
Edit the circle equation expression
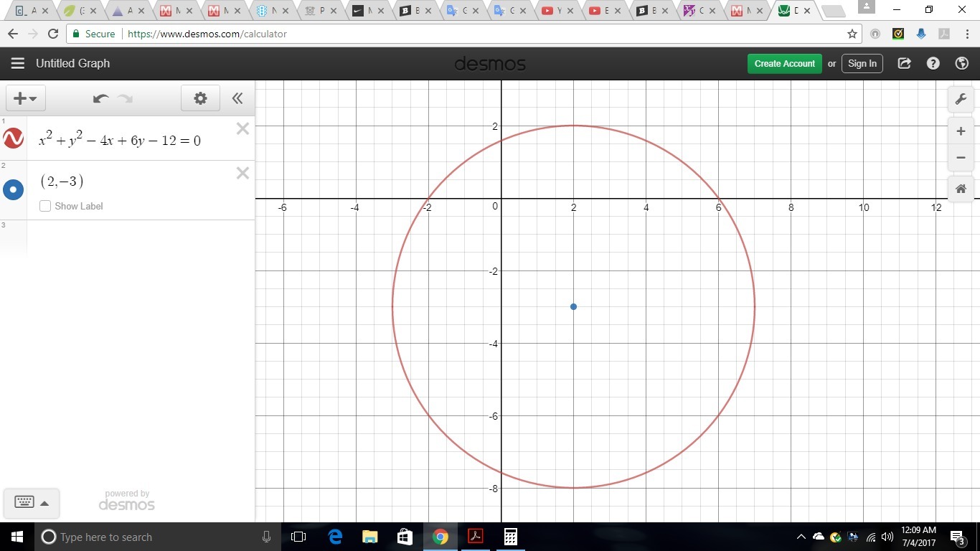coord(120,140)
